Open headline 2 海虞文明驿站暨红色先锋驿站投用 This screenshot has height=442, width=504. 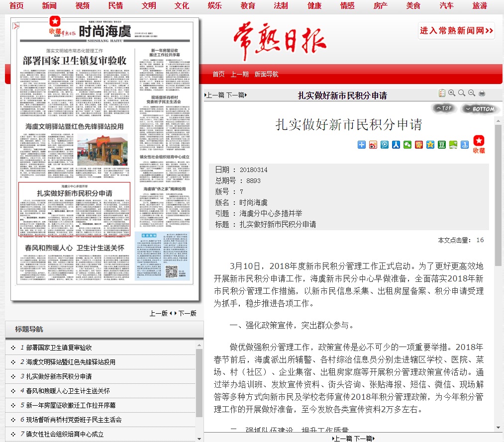click(x=71, y=362)
